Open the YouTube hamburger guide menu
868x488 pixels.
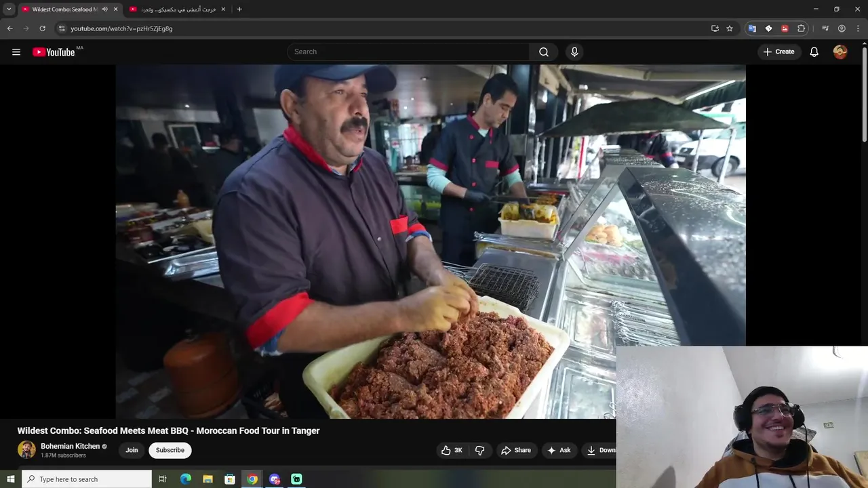pyautogui.click(x=16, y=52)
